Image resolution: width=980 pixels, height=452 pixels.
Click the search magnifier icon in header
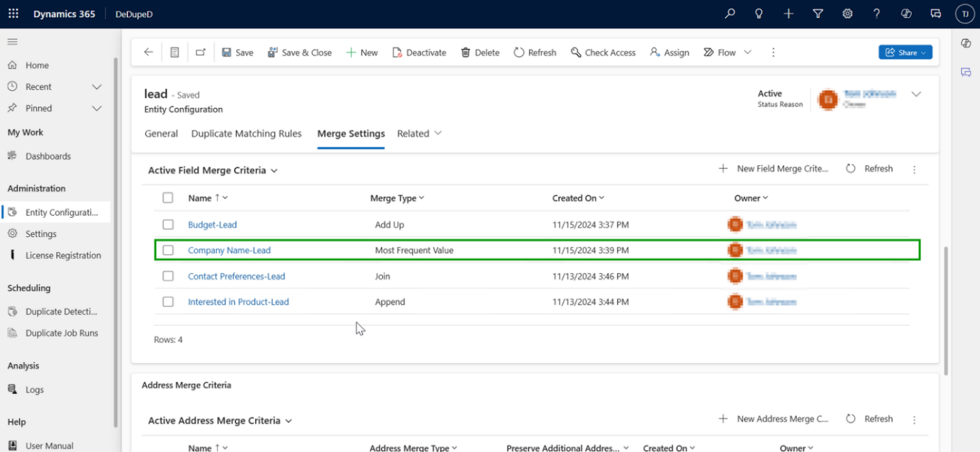(x=730, y=13)
